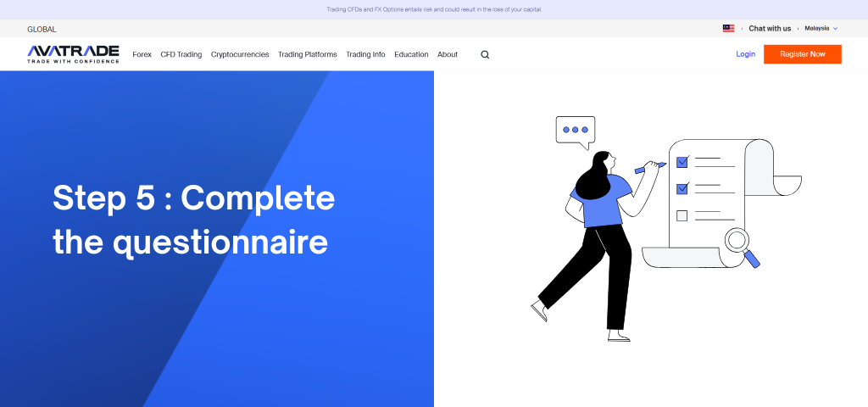Click the Login link

745,54
